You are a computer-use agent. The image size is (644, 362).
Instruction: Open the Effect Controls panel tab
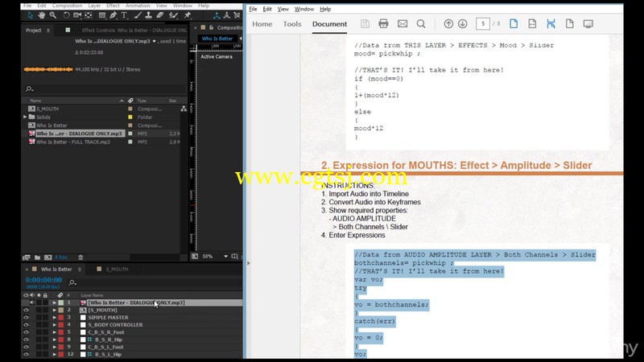[x=134, y=31]
